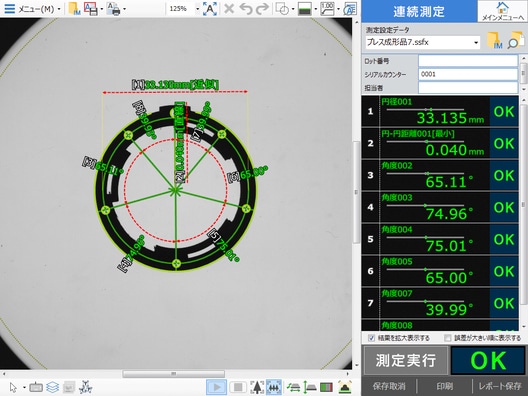Toggle 誤差が大きい順に表示する checkbox
This screenshot has height=396, width=528.
click(448, 338)
